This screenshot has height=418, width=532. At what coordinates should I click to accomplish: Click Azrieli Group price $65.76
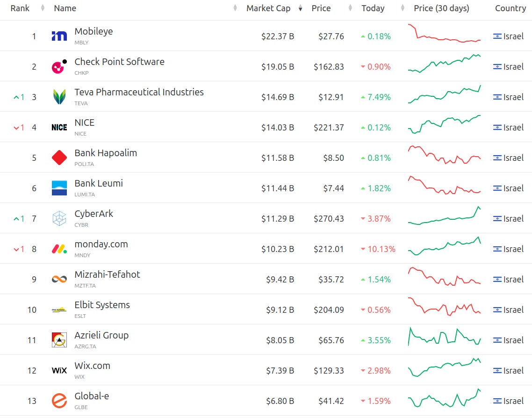pyautogui.click(x=331, y=340)
